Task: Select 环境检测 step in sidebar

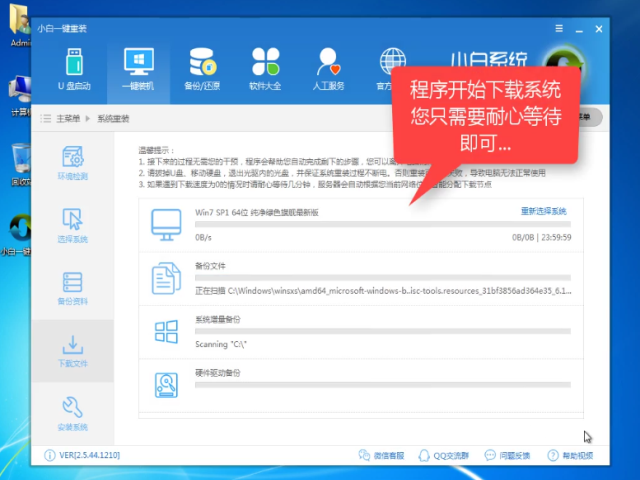Action: tap(73, 166)
